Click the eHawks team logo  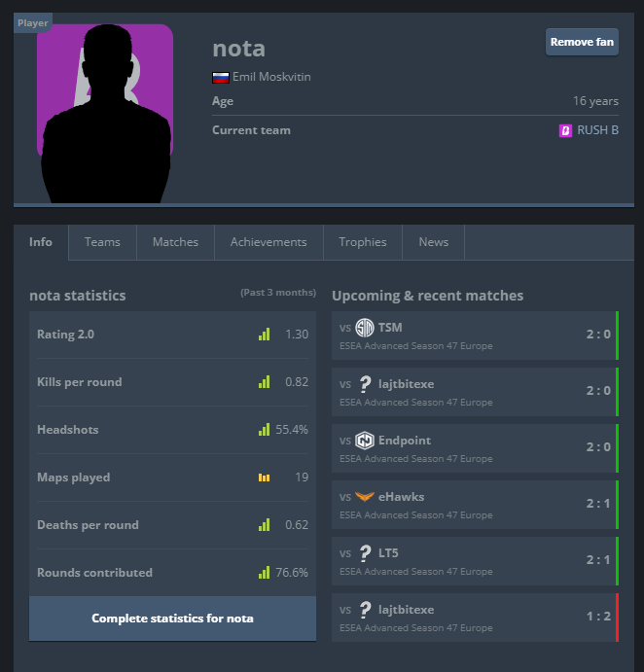click(365, 497)
